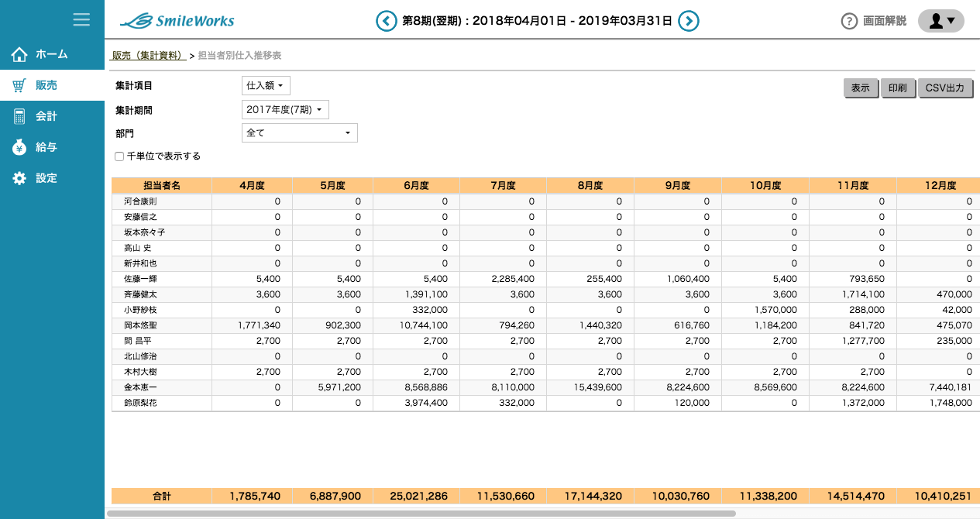
Task: Click the total 17,144,320 in 合計 row
Action: [x=594, y=496]
